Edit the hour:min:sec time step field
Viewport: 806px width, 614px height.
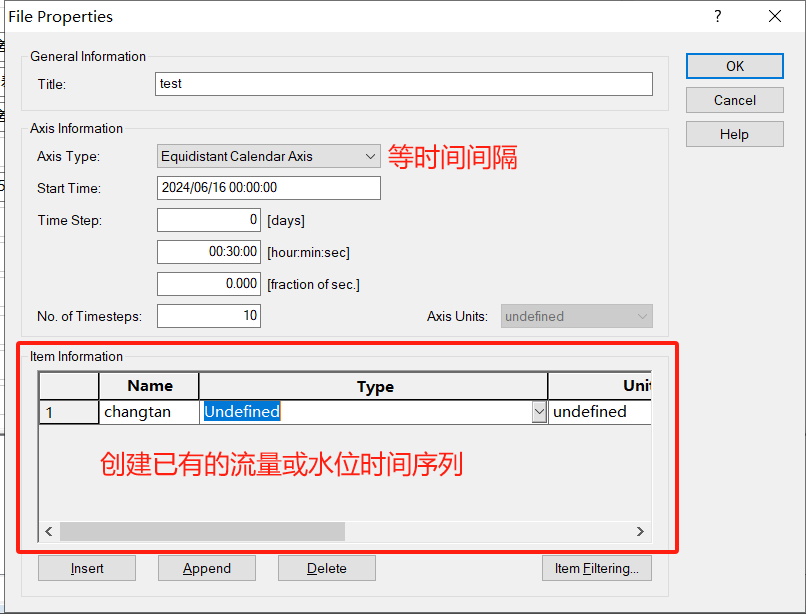coord(209,252)
